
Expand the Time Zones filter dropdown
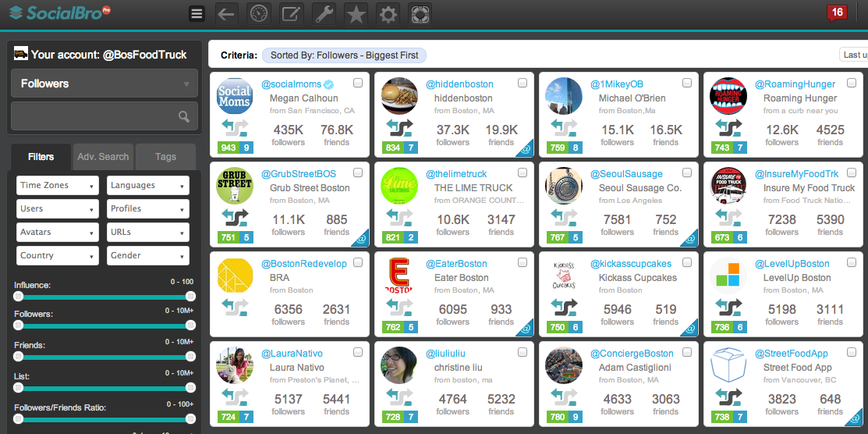coord(58,186)
